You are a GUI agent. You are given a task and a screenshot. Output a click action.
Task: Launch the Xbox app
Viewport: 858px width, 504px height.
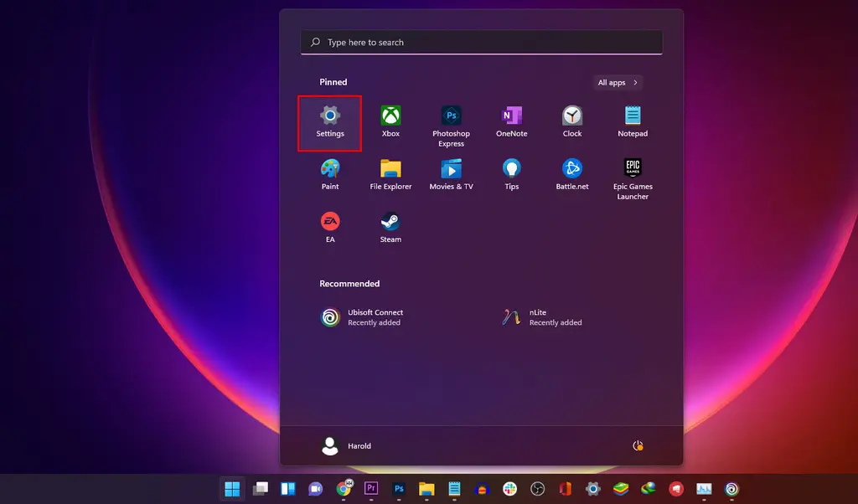(x=390, y=122)
